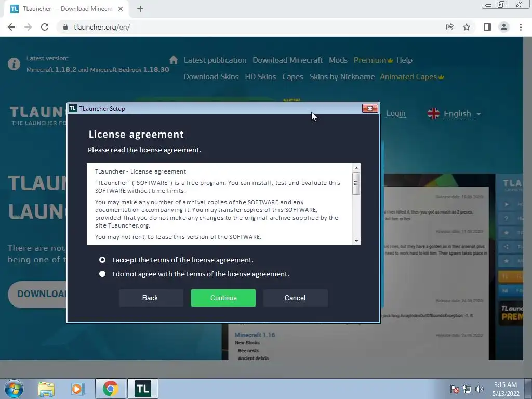Open Premium menu link
532x399 pixels.
coord(373,60)
